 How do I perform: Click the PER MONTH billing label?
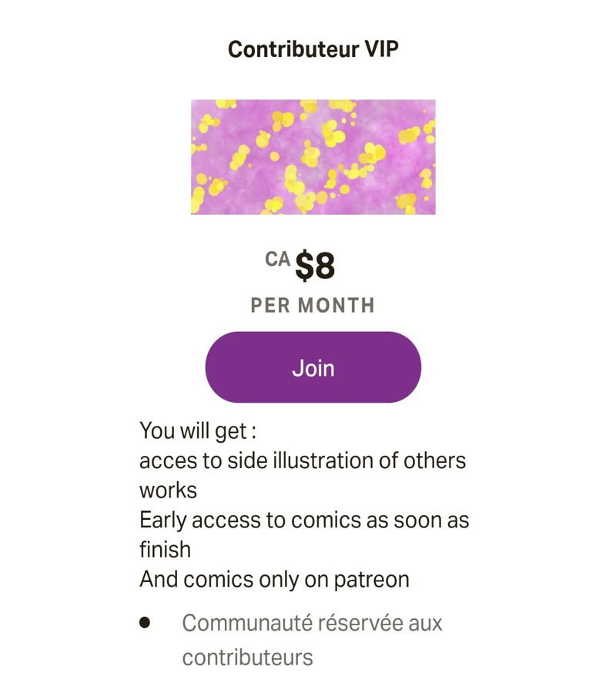(313, 306)
